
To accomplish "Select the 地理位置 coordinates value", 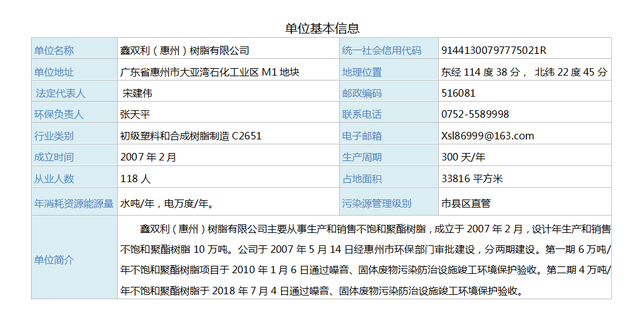I will [524, 72].
